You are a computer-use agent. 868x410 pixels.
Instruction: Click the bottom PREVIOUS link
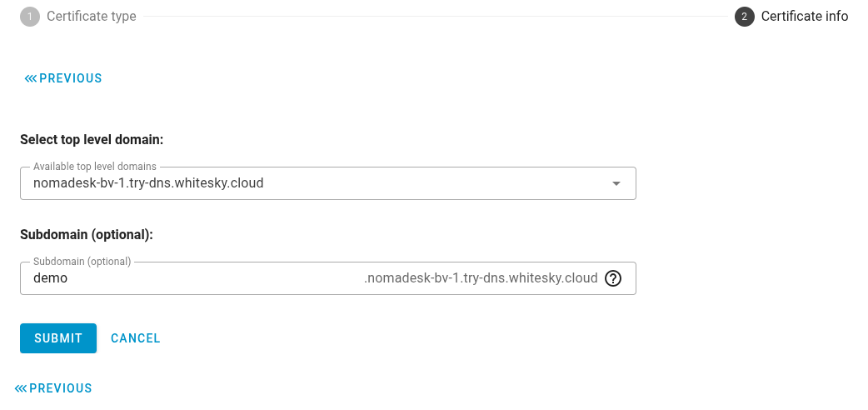click(61, 388)
